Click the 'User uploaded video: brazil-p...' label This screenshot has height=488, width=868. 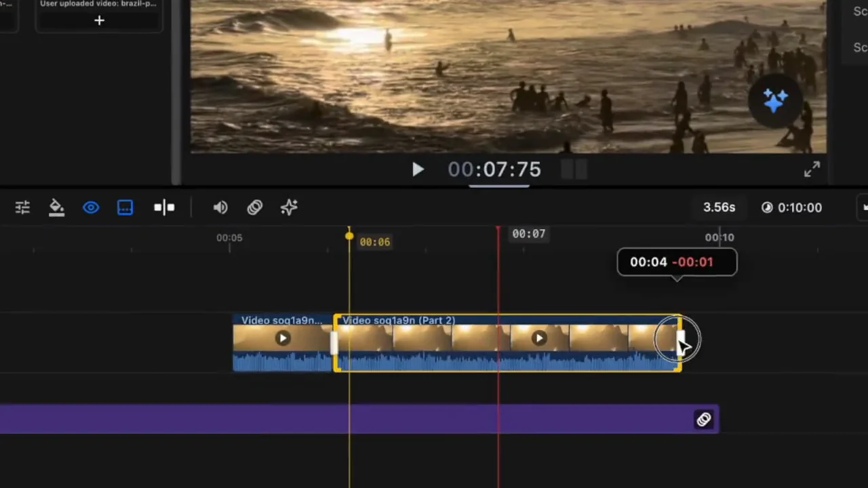pos(98,4)
